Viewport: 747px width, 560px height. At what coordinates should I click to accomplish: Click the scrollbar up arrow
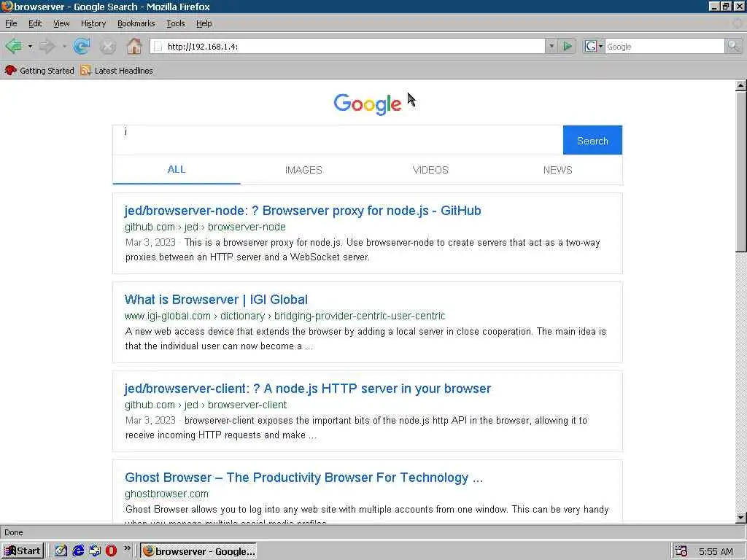[740, 86]
